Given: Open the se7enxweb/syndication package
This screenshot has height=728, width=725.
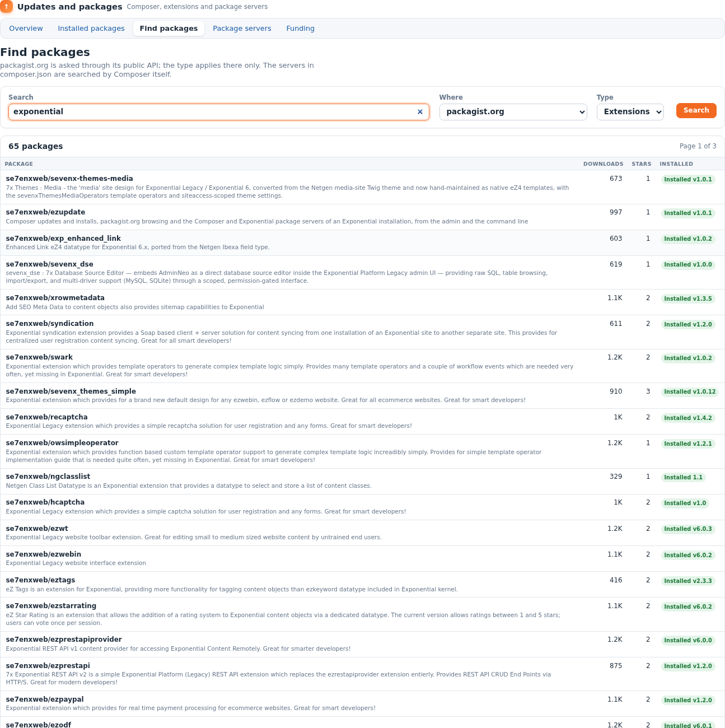Looking at the screenshot, I should 50,324.
